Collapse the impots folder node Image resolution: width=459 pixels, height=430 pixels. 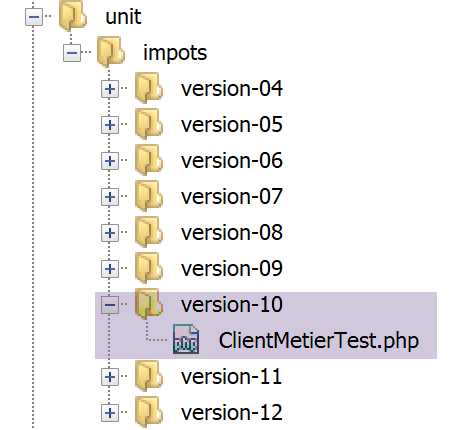coord(72,53)
